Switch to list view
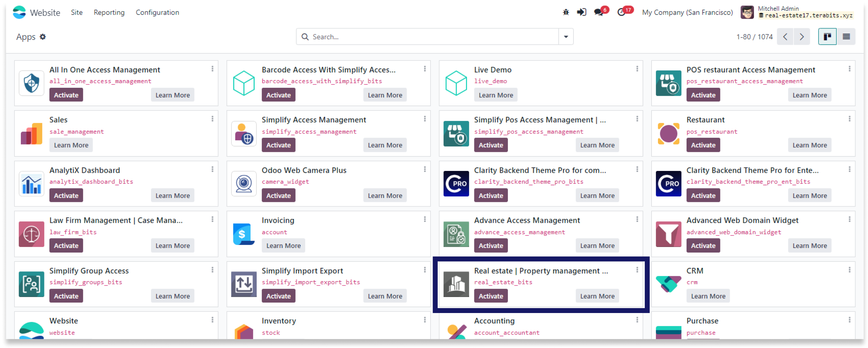868x348 pixels. [846, 37]
